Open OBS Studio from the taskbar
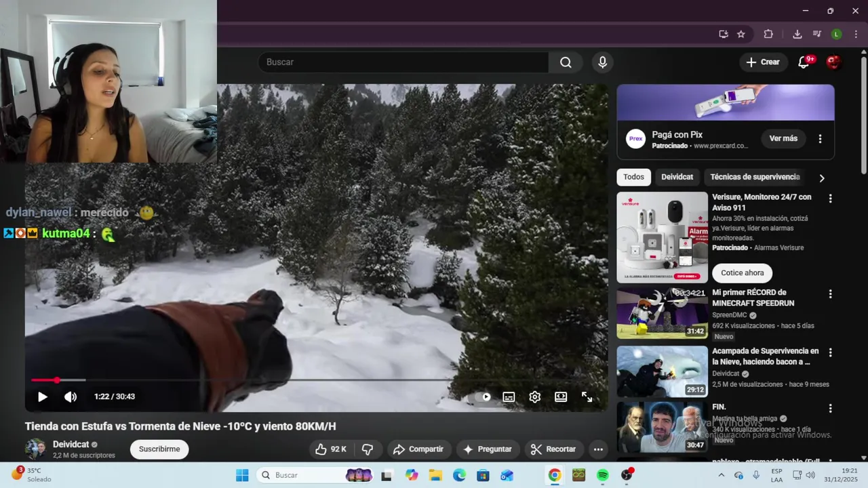868x488 pixels. click(x=627, y=475)
